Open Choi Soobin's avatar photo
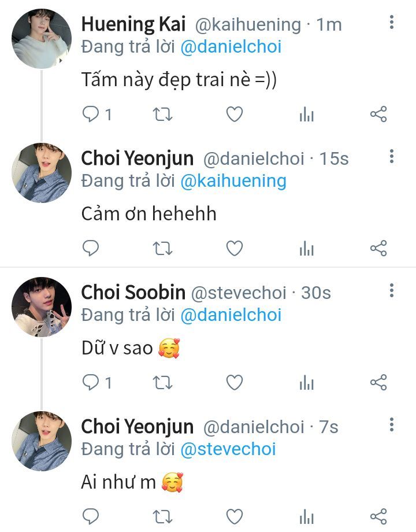416x532 pixels. tap(42, 307)
